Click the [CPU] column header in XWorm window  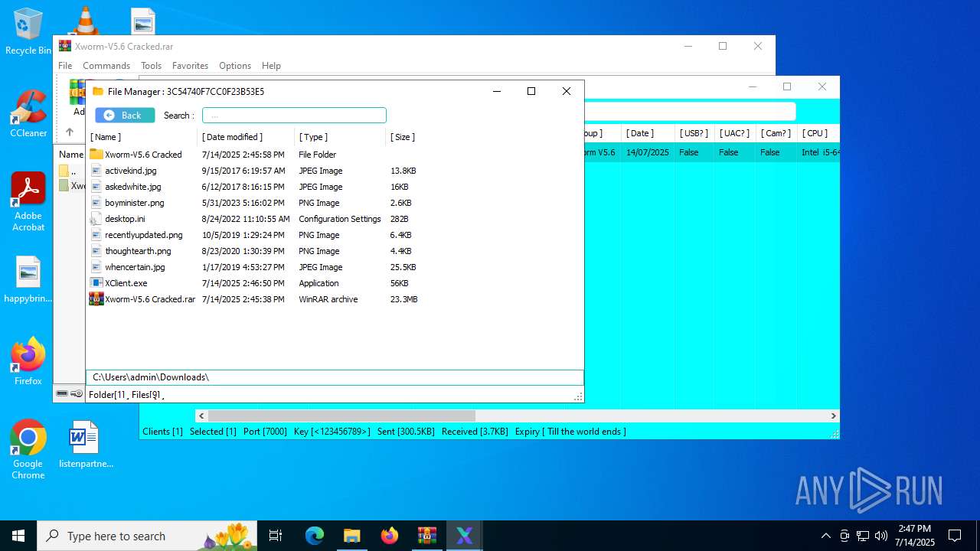coord(815,133)
